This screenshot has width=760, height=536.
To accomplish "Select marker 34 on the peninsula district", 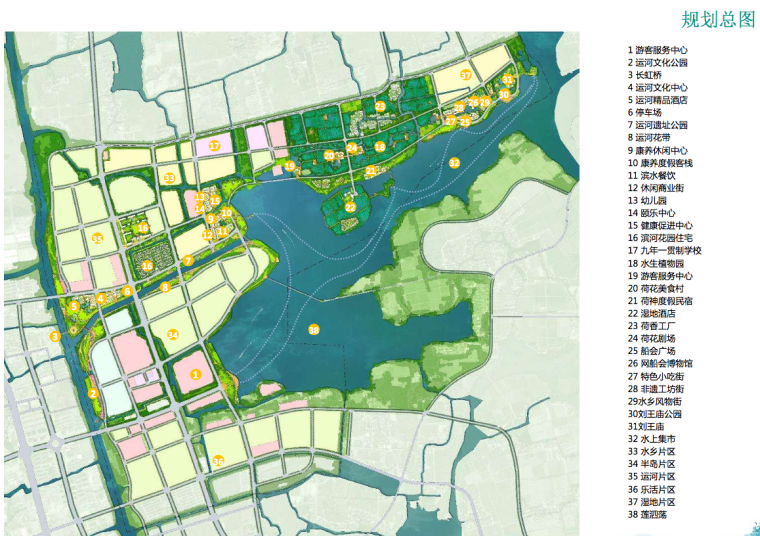I will tap(172, 335).
